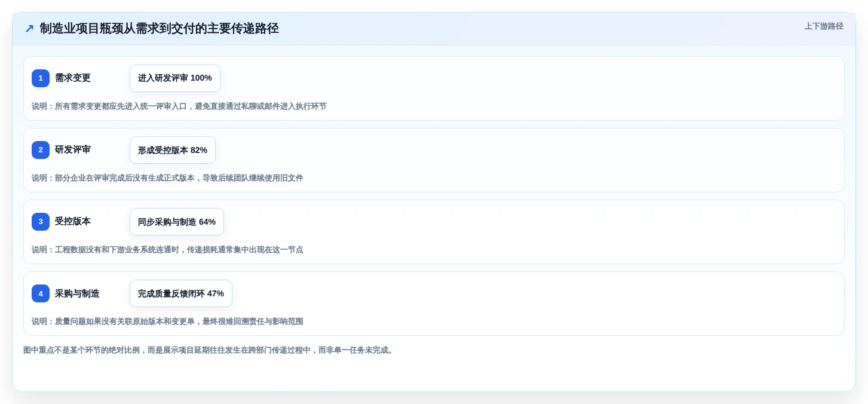The image size is (868, 404).
Task: Click the step 3 number badge
Action: [41, 222]
